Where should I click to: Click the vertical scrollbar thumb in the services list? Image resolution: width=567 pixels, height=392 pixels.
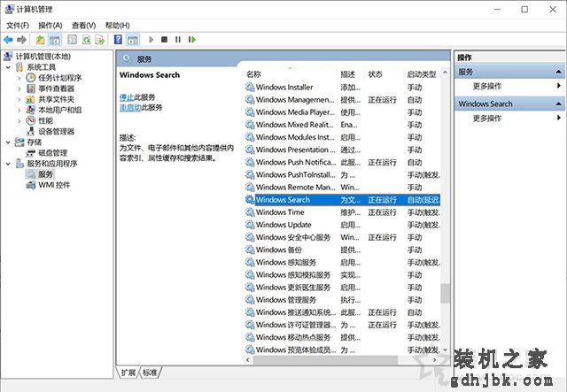445,294
